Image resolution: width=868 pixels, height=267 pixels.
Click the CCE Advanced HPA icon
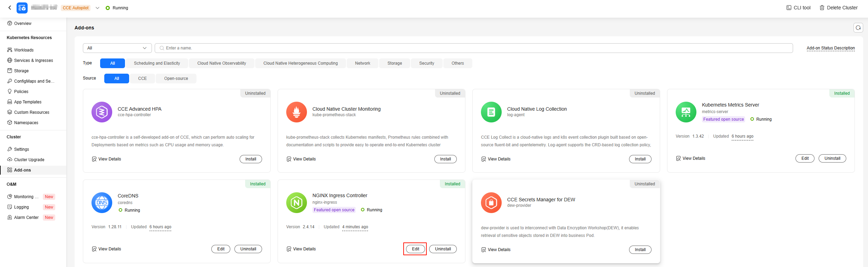102,112
